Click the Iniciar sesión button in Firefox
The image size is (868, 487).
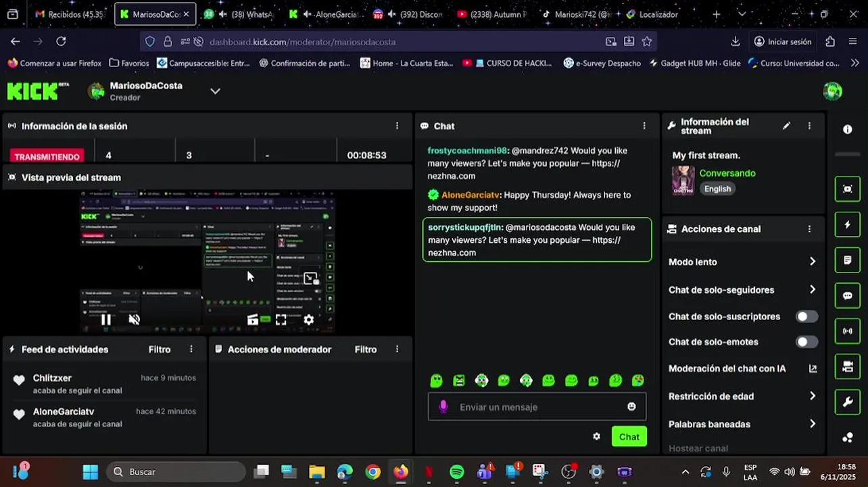click(782, 41)
